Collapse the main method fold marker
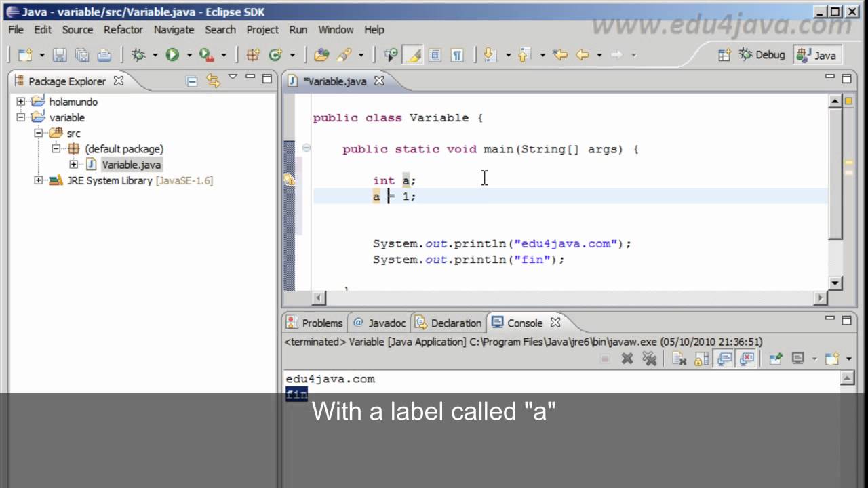The height and width of the screenshot is (488, 868). (x=307, y=148)
